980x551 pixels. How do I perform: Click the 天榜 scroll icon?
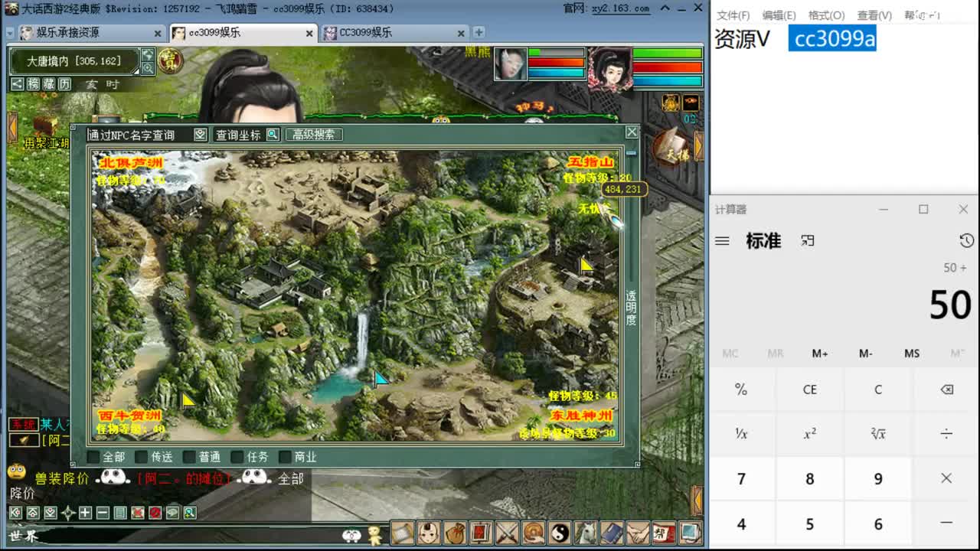click(x=674, y=148)
